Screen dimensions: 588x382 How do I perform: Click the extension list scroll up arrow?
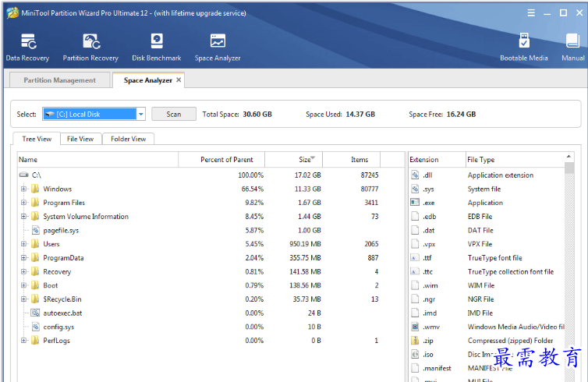569,157
